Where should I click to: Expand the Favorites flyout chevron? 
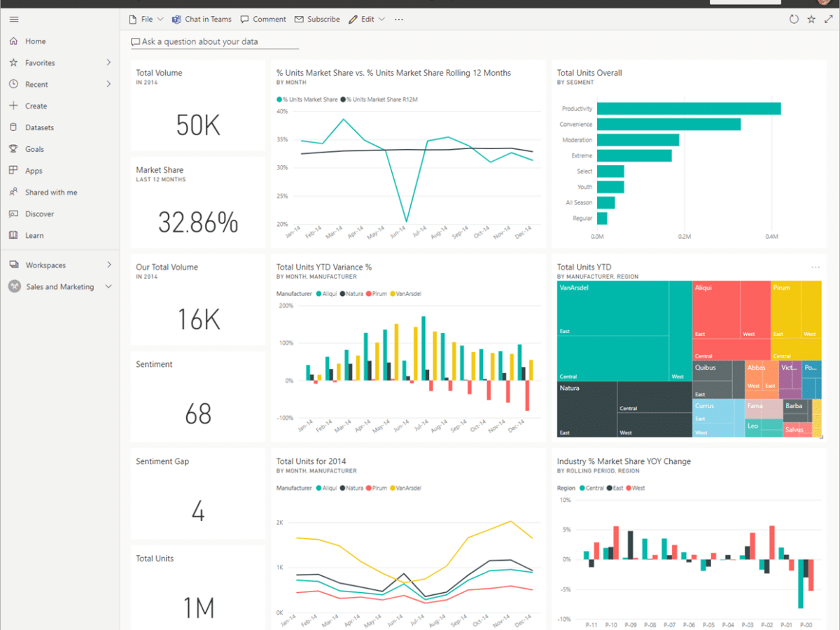click(x=108, y=63)
